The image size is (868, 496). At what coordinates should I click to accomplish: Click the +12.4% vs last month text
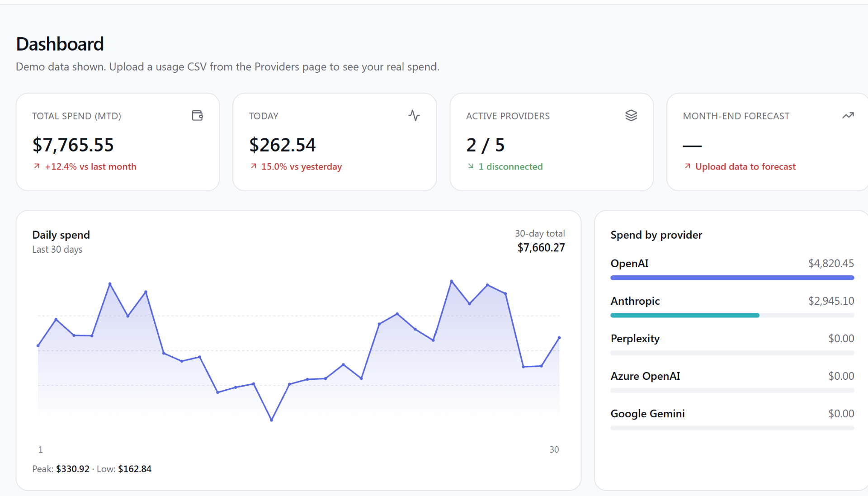click(x=90, y=166)
